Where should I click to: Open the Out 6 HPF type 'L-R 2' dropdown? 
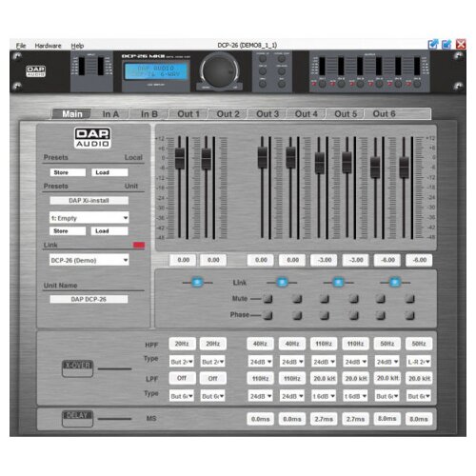click(x=419, y=362)
